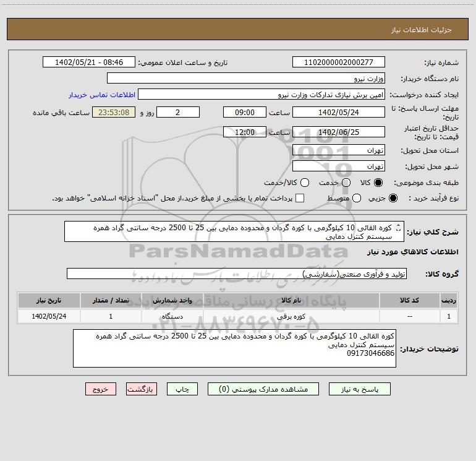The height and width of the screenshot is (461, 476).
Task: Click the delivery city field 'تهران'
Action: click(339, 166)
